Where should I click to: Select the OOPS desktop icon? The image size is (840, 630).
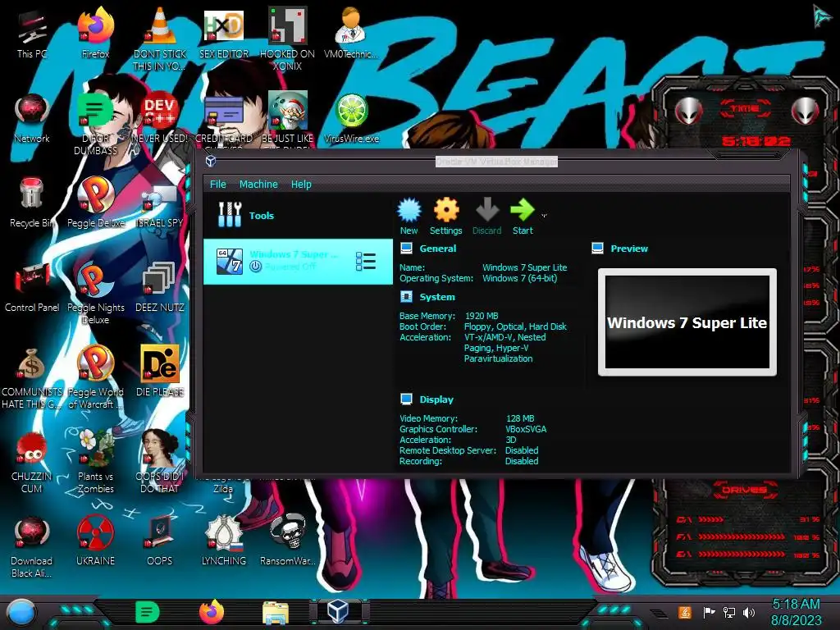coord(160,532)
